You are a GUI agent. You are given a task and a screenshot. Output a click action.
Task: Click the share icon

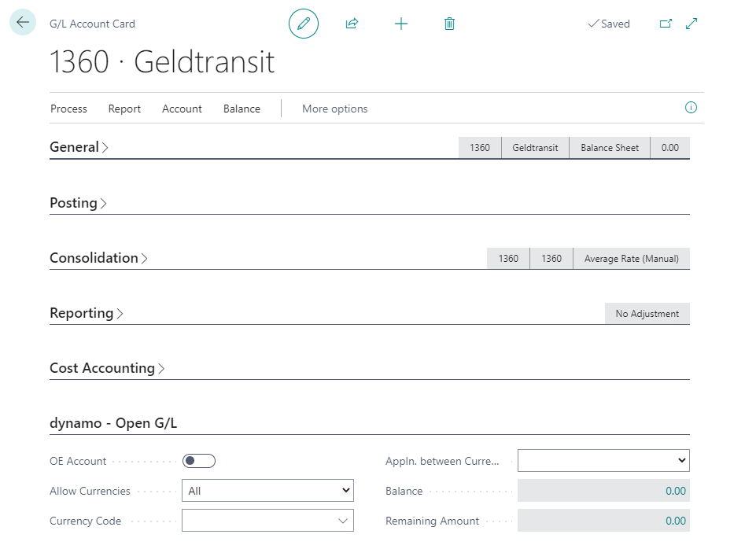click(x=352, y=24)
